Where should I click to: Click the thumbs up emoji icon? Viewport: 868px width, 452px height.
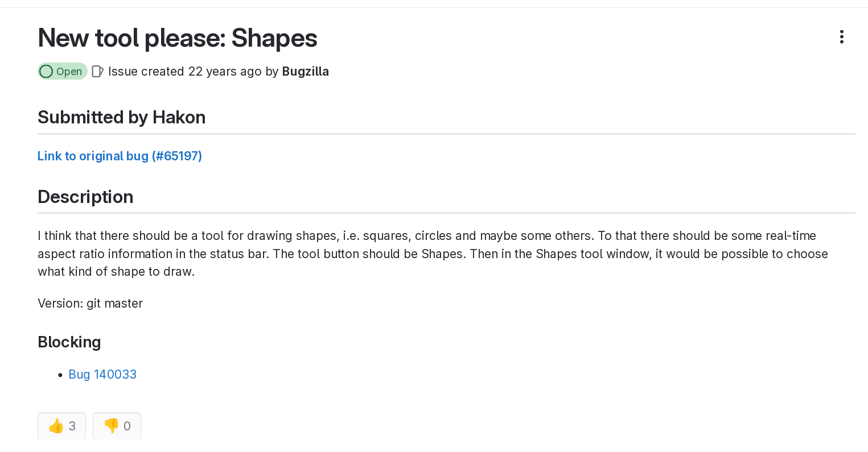coord(56,426)
